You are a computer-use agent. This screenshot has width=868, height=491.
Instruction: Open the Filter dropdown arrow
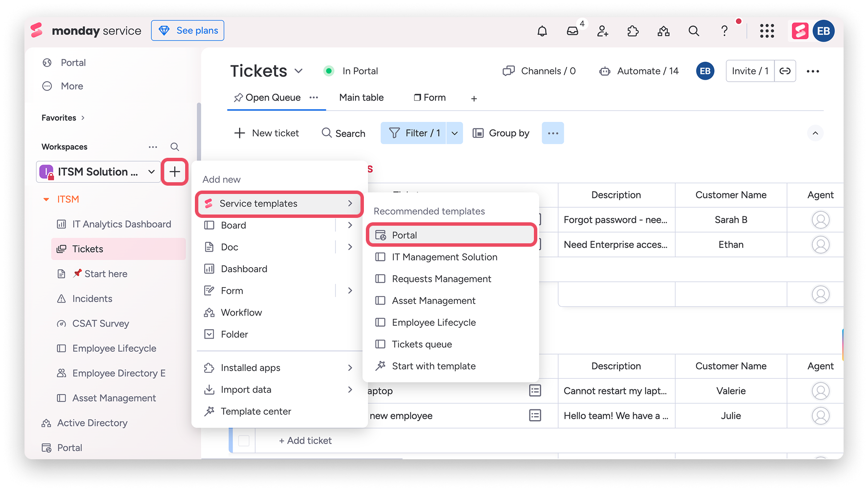click(x=455, y=133)
